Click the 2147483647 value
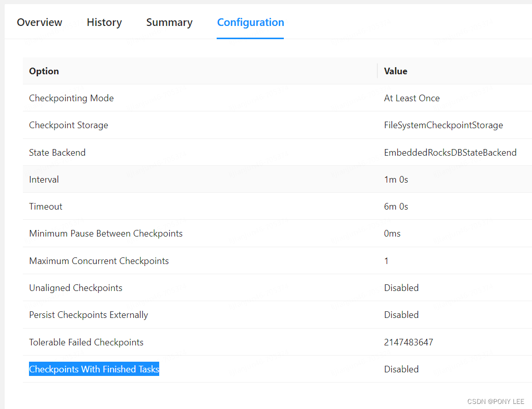This screenshot has height=409, width=532. [x=408, y=342]
